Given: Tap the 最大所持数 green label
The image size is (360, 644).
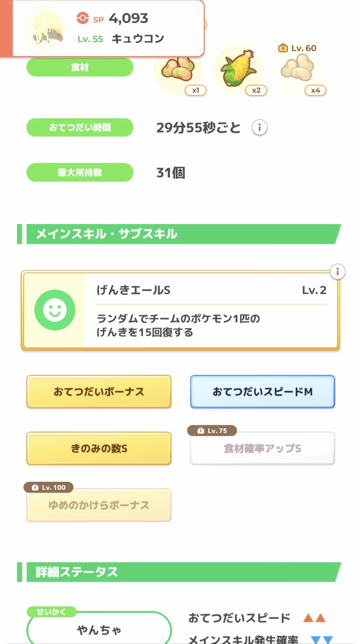Looking at the screenshot, I should click(80, 172).
